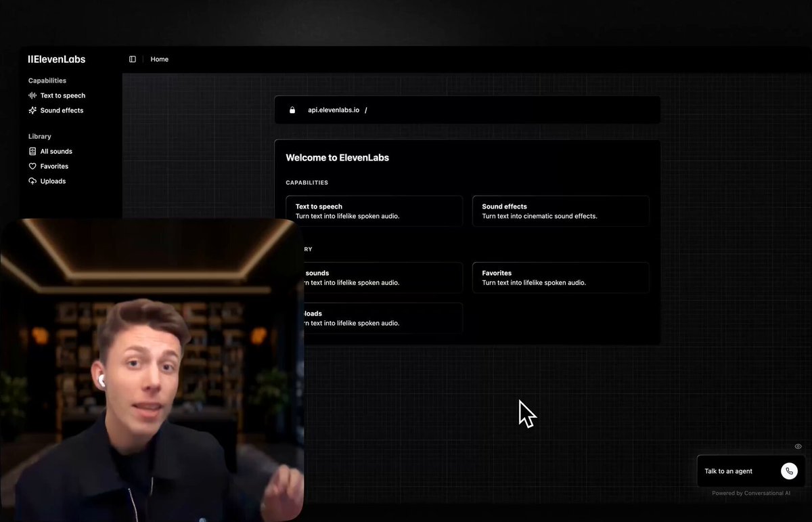Click the Capabilities header in the sidebar
The width and height of the screenshot is (812, 522).
pos(47,81)
